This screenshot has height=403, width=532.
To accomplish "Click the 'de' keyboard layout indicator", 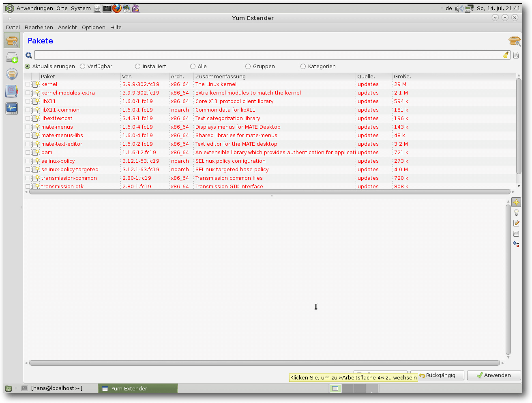I will [448, 9].
